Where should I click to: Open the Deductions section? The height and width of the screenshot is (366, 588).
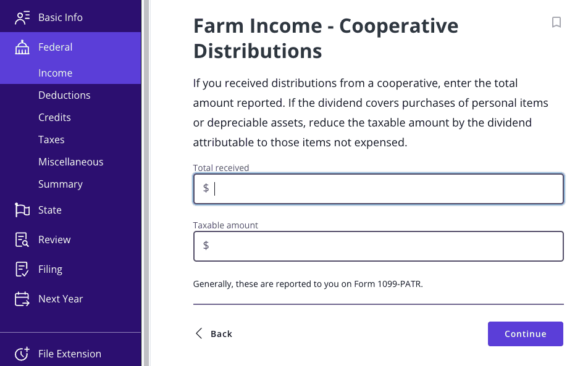coord(65,95)
